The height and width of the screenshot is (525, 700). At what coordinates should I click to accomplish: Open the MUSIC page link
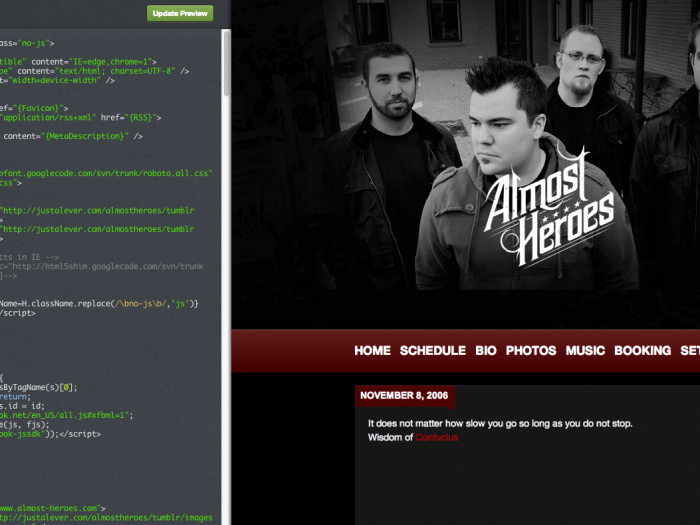(585, 350)
